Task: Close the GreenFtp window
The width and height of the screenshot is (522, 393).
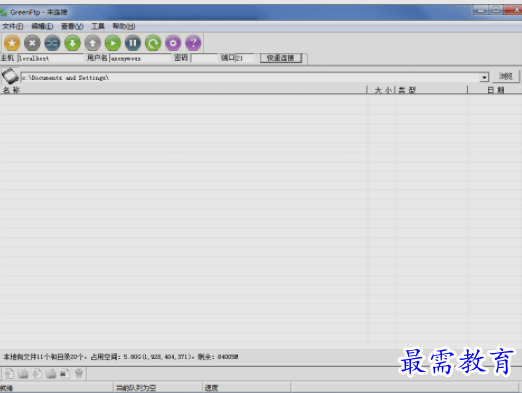Action: click(x=513, y=10)
